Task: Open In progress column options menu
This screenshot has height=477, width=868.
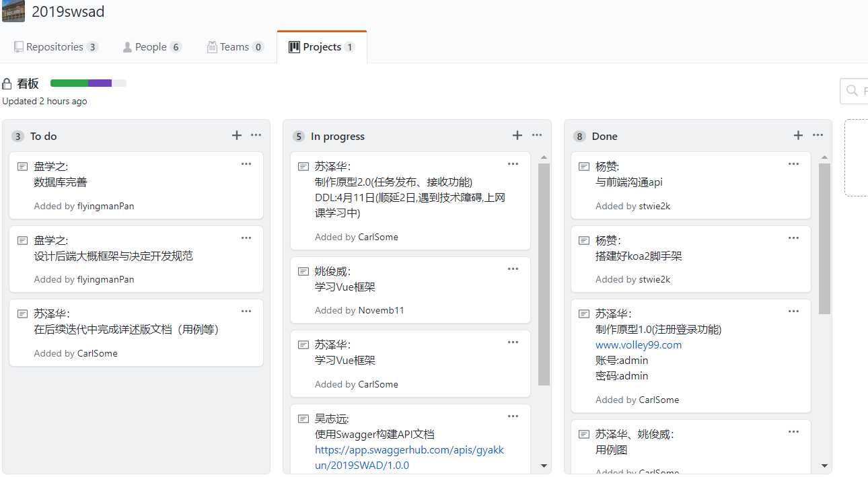Action: 537,135
